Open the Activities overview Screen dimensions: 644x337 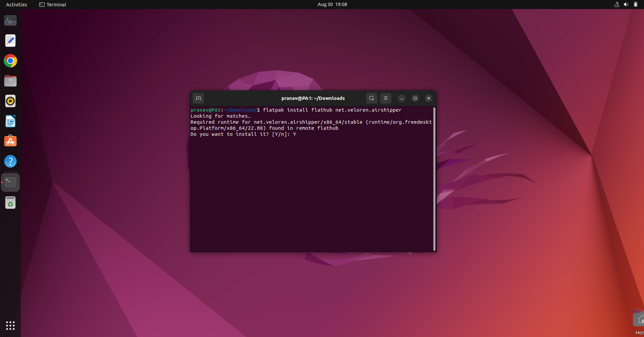point(16,4)
